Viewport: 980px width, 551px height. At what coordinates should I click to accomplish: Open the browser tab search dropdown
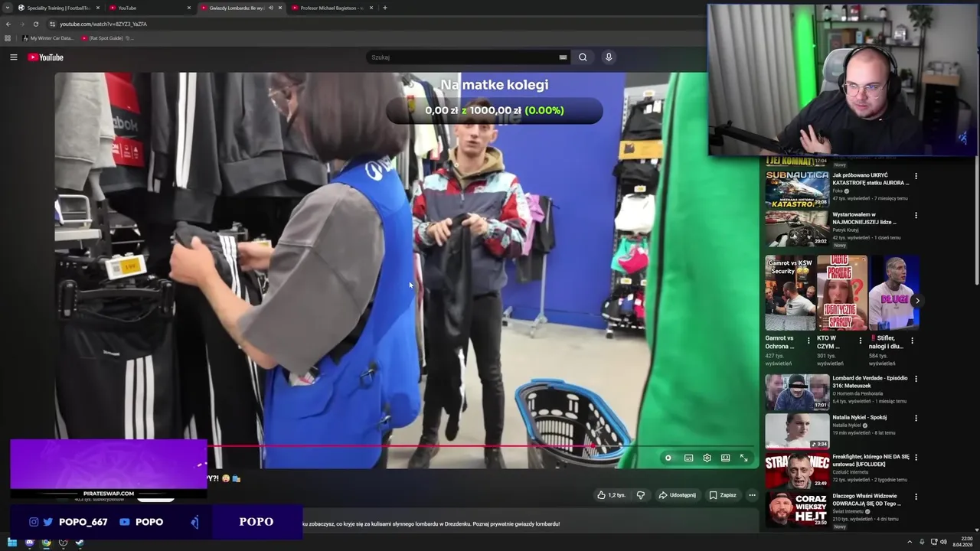[x=8, y=8]
